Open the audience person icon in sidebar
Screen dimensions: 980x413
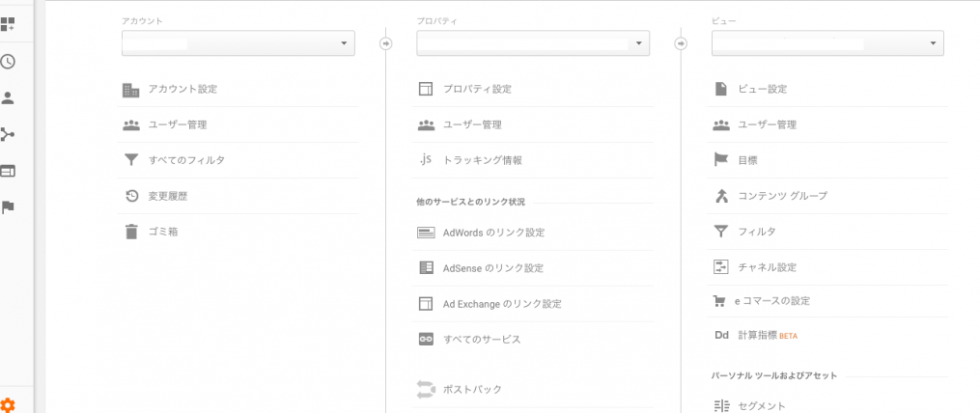pyautogui.click(x=8, y=98)
